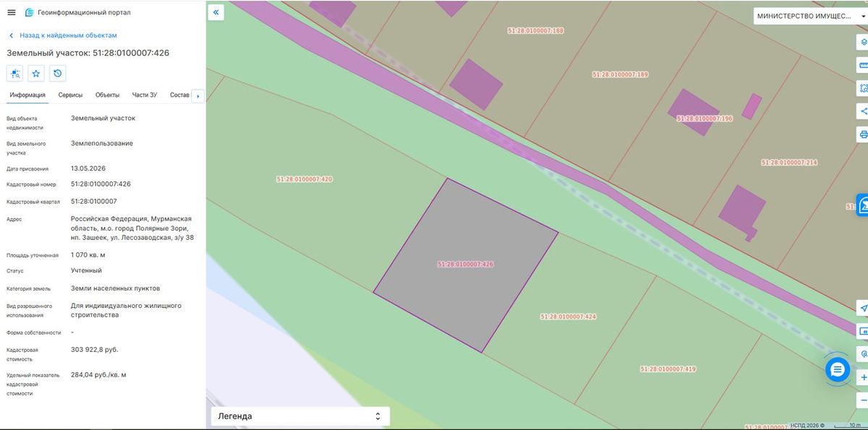Click parcel label 51:28:0100007:426 on map
Image resolution: width=868 pixels, height=430 pixels.
pyautogui.click(x=466, y=265)
